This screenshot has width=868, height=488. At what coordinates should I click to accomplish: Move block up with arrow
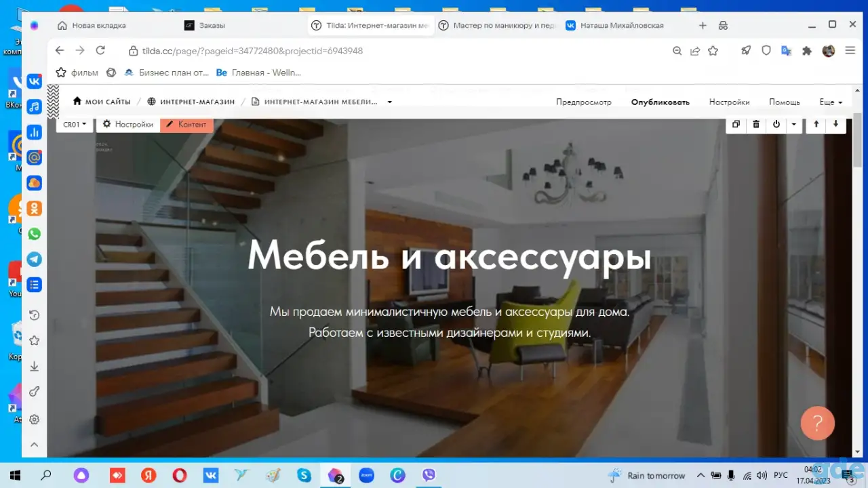816,124
